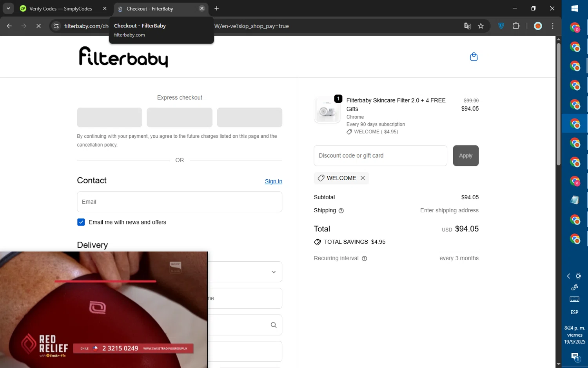Click the address search magnifier icon

(274, 325)
